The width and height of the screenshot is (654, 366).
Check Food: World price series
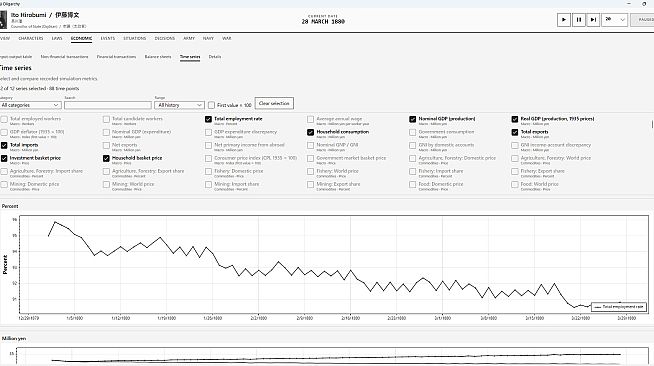tap(515, 185)
